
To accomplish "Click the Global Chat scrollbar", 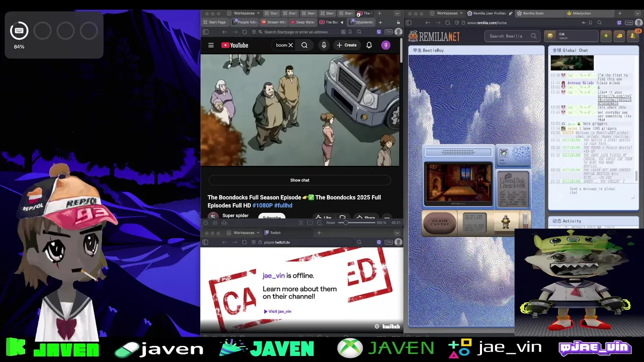I will tap(637, 176).
